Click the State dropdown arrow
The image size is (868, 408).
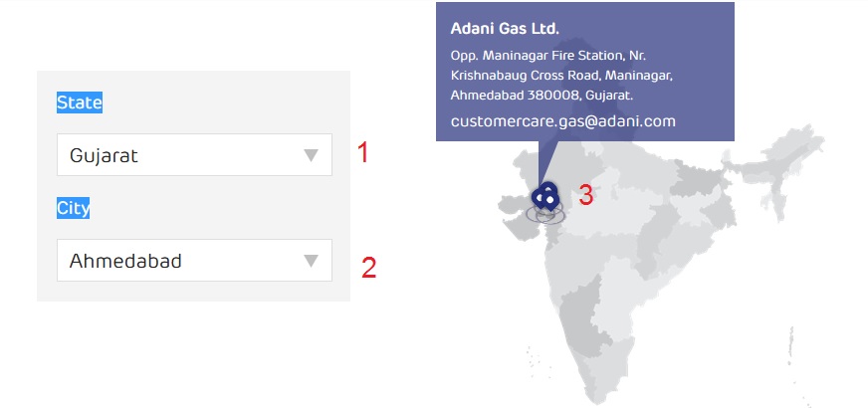point(312,155)
